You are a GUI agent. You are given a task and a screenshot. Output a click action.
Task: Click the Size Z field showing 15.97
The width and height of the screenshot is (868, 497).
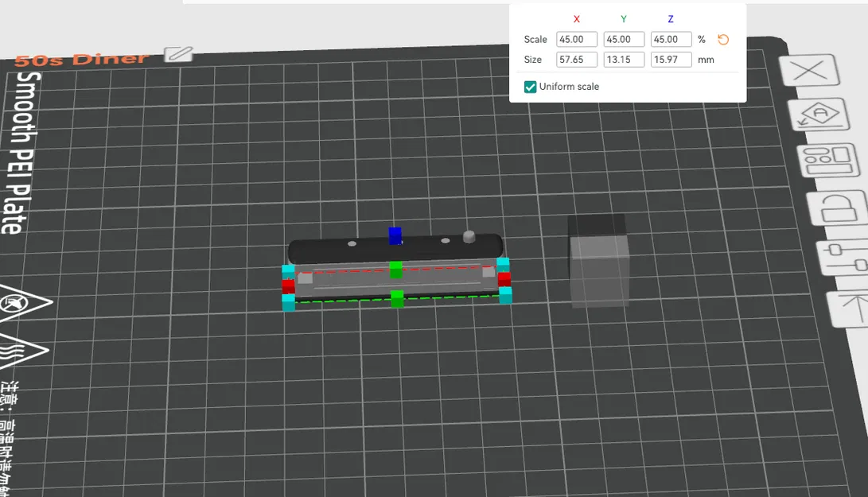(671, 59)
